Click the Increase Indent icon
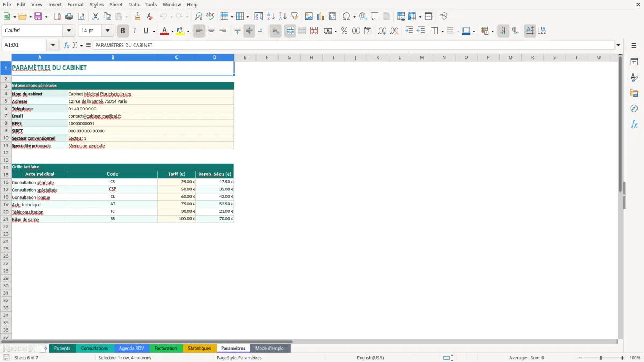 (x=409, y=31)
